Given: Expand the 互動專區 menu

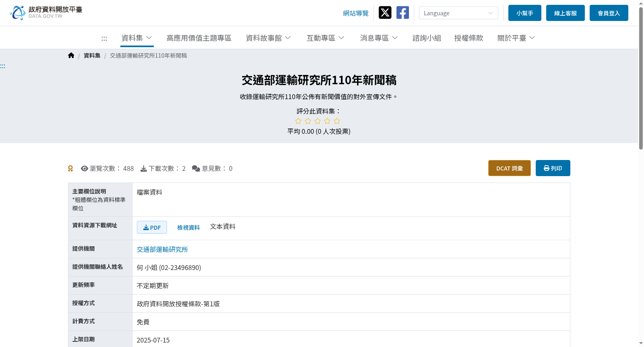Looking at the screenshot, I should pos(325,38).
